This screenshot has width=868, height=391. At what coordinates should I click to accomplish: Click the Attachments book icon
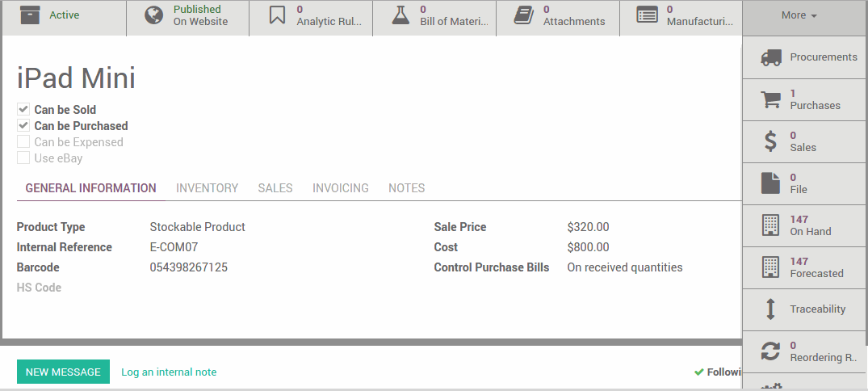(x=524, y=15)
